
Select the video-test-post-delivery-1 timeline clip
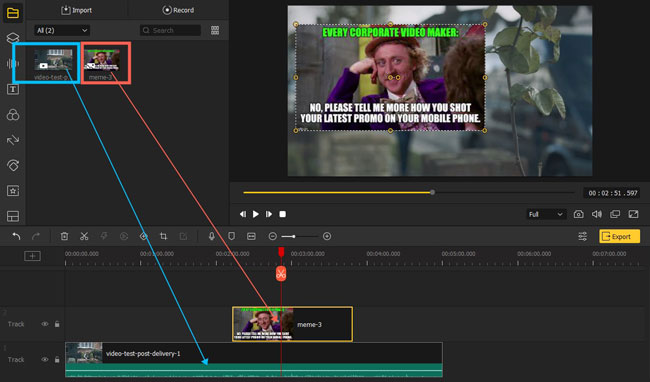tap(254, 360)
